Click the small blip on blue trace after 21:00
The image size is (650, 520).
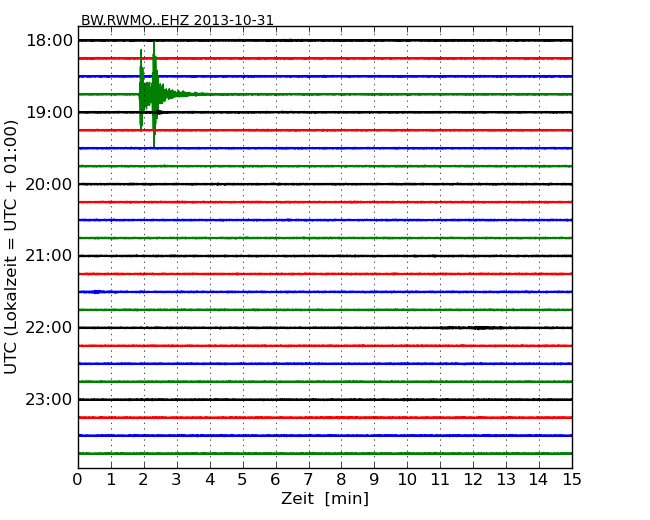pyautogui.click(x=96, y=292)
